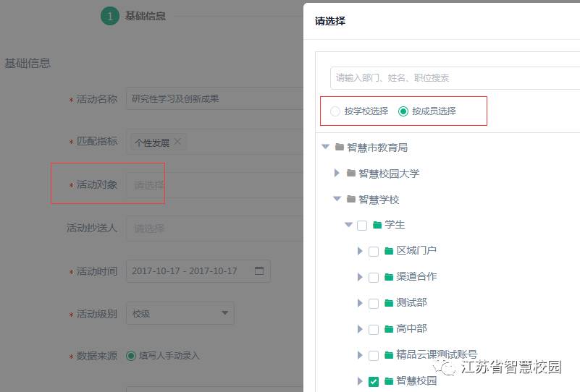Check the 学生 checkbox

[x=362, y=226]
